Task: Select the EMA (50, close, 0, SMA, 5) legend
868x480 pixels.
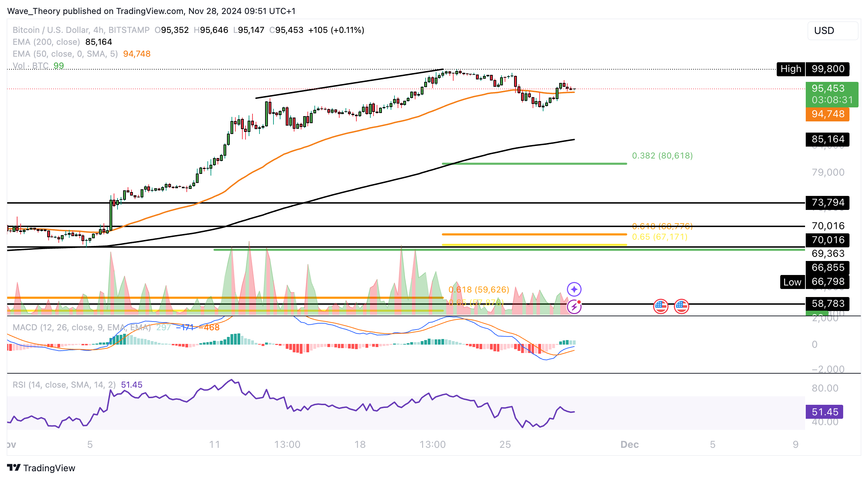Action: (x=65, y=54)
